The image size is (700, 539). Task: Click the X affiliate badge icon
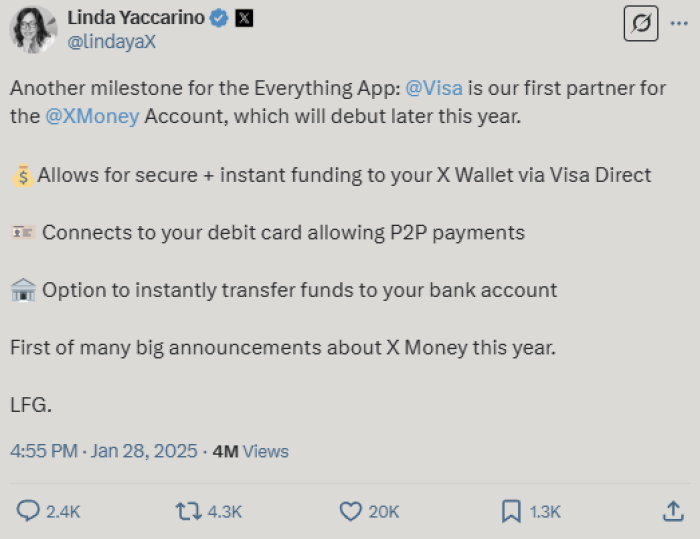click(244, 18)
